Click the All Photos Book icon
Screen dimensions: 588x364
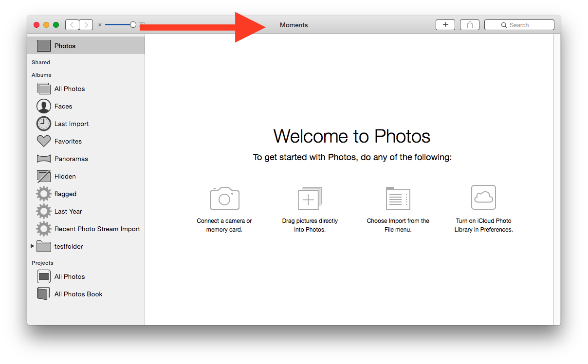pyautogui.click(x=43, y=294)
